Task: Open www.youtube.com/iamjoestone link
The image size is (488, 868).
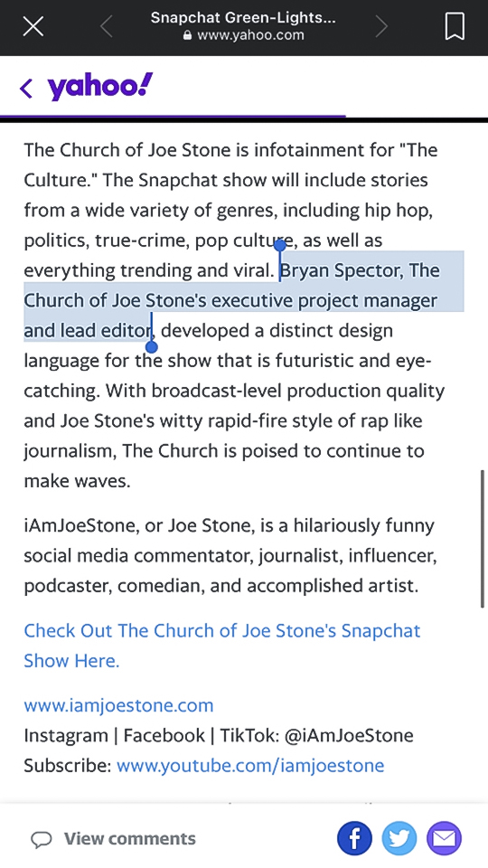Action: tap(250, 765)
